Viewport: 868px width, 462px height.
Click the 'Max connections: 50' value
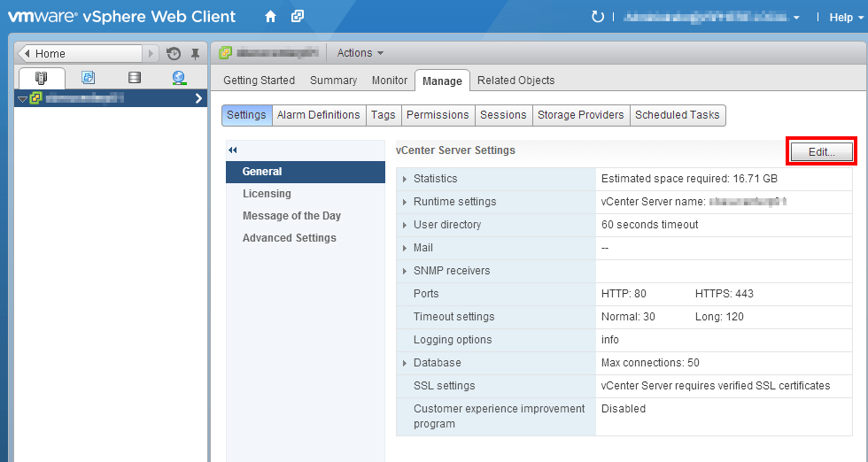pyautogui.click(x=650, y=363)
